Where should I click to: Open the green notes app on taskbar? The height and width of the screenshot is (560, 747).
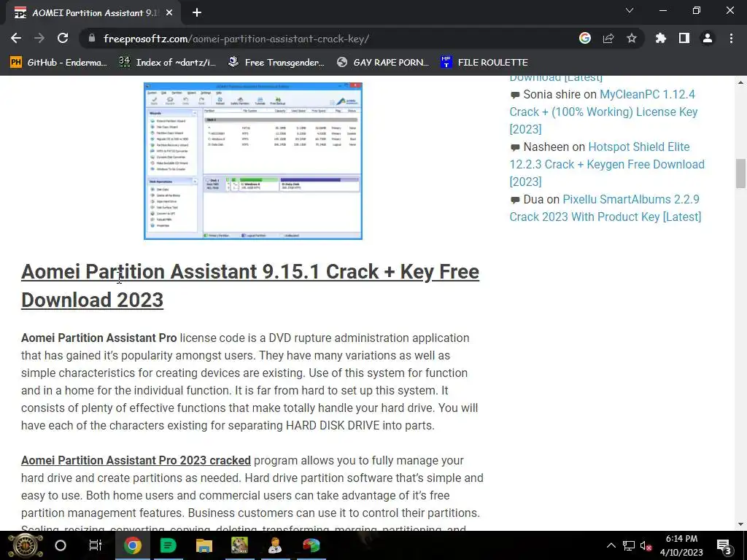coord(168,545)
